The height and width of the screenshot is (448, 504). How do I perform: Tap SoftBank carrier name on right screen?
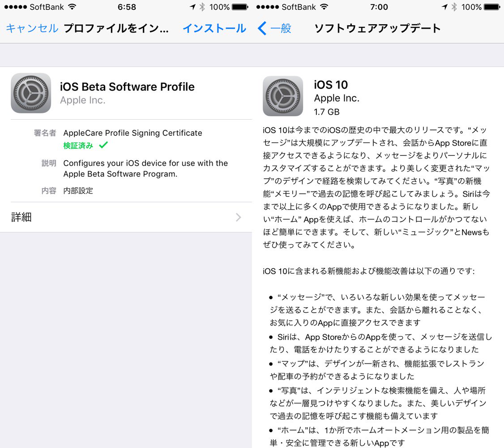tap(299, 7)
